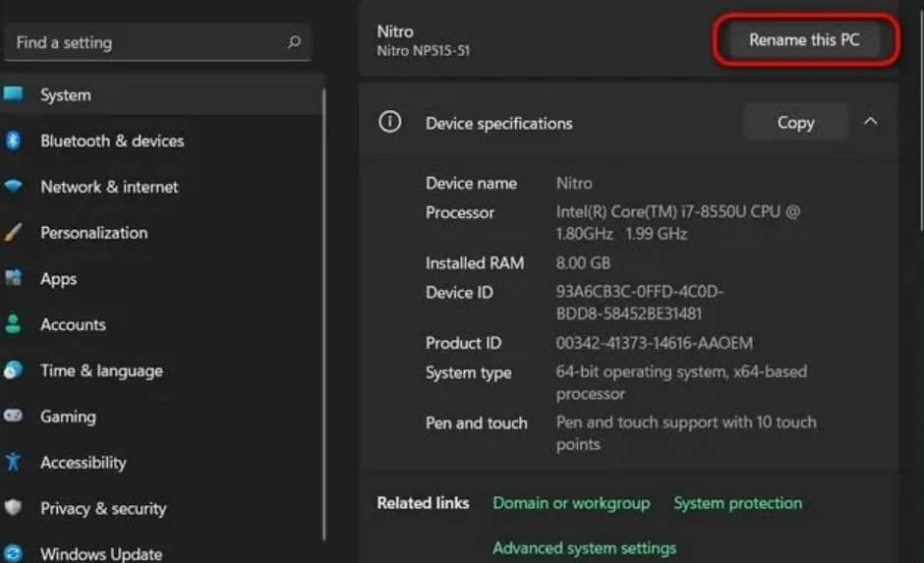
Task: Focus the Find a setting search box
Action: click(157, 42)
